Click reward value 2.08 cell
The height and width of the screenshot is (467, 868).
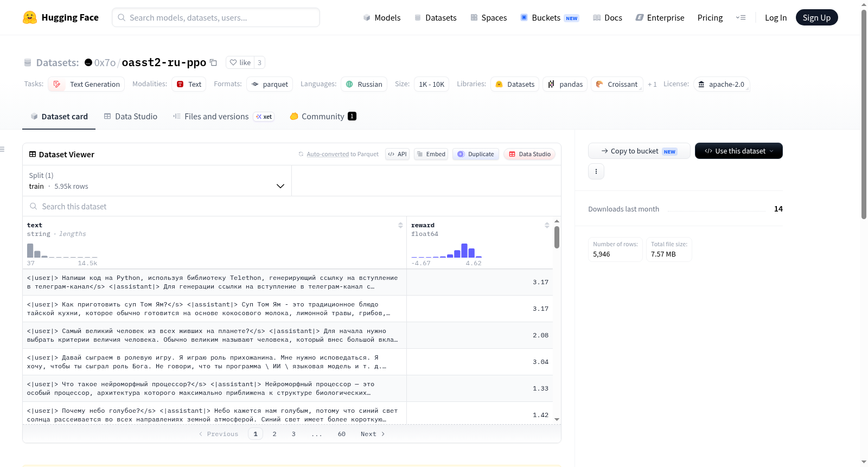[480, 335]
